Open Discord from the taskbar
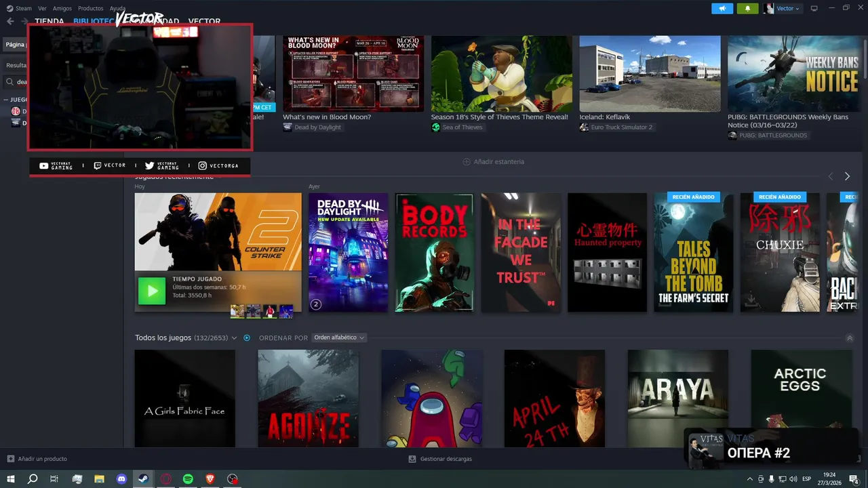 [x=121, y=479]
